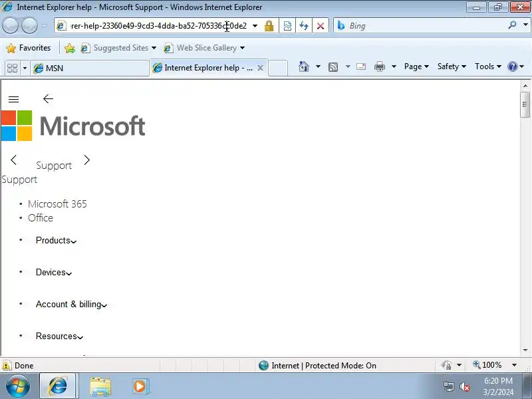Expand the Resources menu
The height and width of the screenshot is (399, 532).
59,336
